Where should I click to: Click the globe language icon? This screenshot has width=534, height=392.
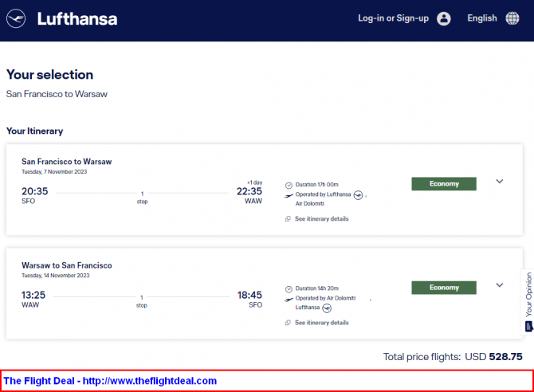point(512,18)
